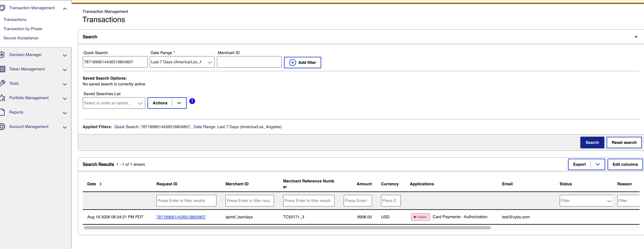644x249 pixels.
Task: Collapse the Search panel triangle
Action: (636, 37)
